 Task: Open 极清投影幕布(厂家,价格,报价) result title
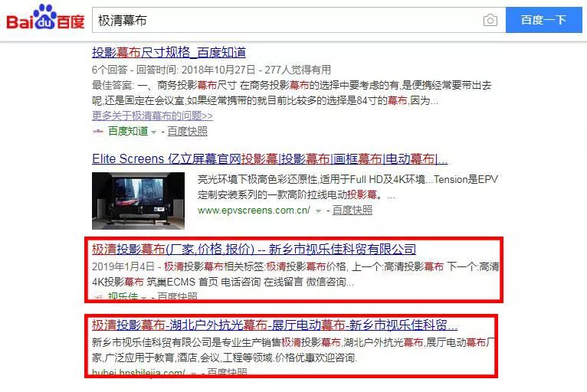[x=254, y=249]
